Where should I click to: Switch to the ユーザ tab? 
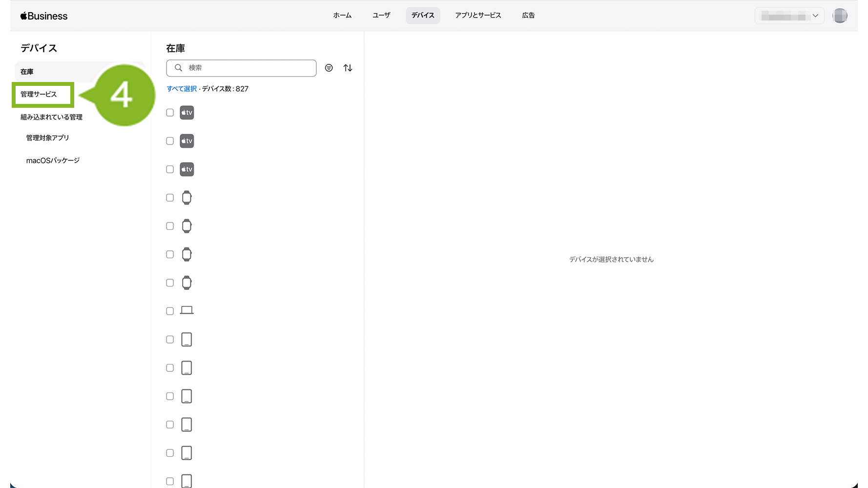381,16
